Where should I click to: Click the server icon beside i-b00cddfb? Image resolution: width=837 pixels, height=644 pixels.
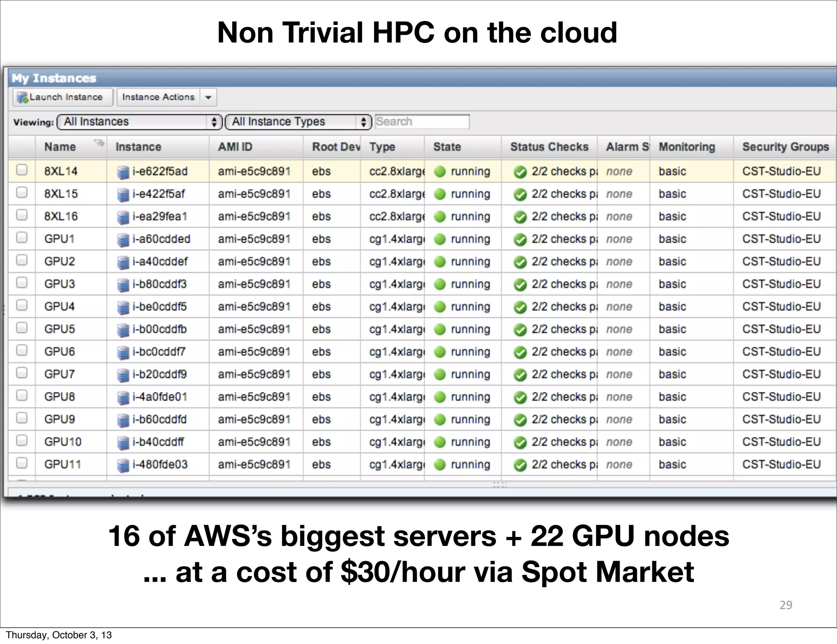point(123,330)
